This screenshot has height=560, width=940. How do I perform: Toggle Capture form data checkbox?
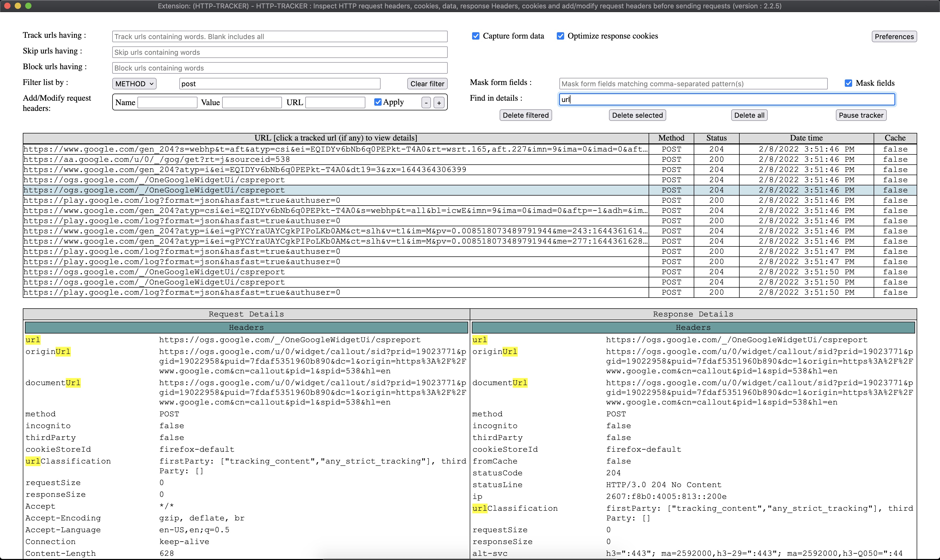pyautogui.click(x=476, y=36)
